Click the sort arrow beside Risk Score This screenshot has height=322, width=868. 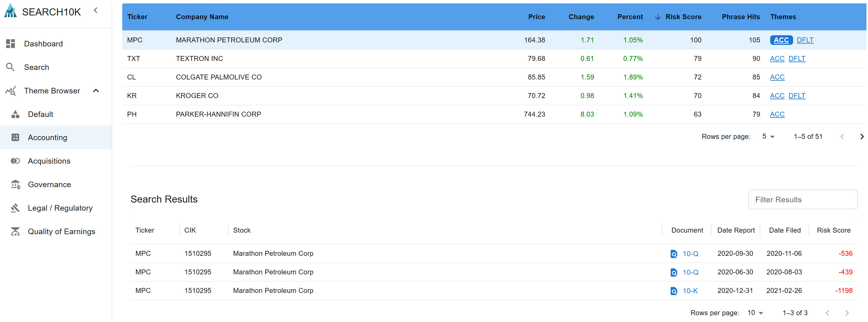click(657, 17)
